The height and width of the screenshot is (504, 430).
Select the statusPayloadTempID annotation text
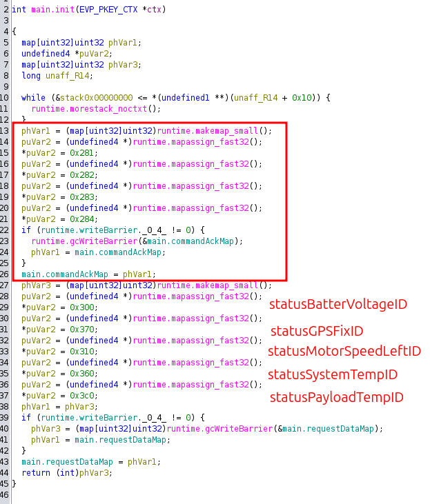tap(336, 397)
